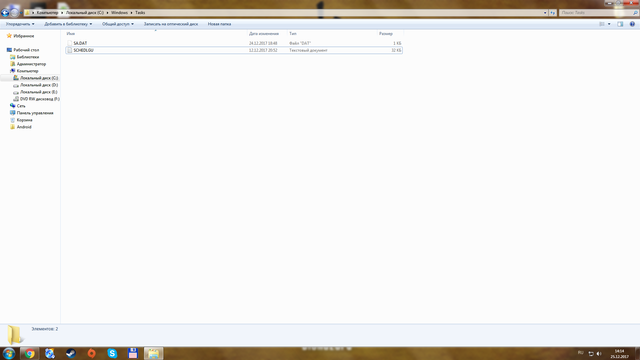This screenshot has width=640, height=360.
Task: Open the view options dropdown arrow
Action: [609, 24]
